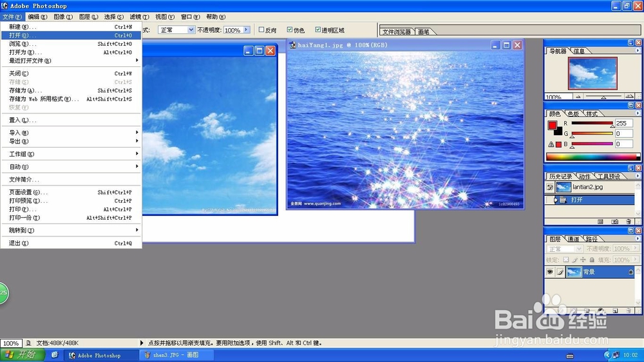Hide the 背景 layer with eye icon
Screen dimensions: 644x362
pos(549,272)
